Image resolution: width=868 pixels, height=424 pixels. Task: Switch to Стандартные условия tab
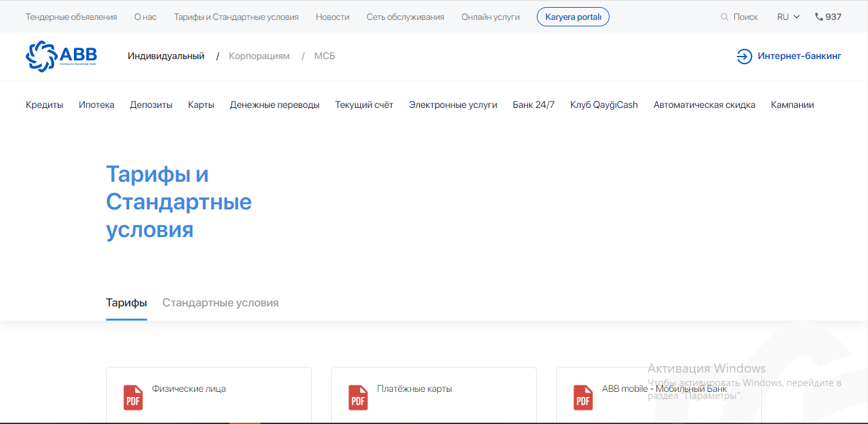point(221,303)
